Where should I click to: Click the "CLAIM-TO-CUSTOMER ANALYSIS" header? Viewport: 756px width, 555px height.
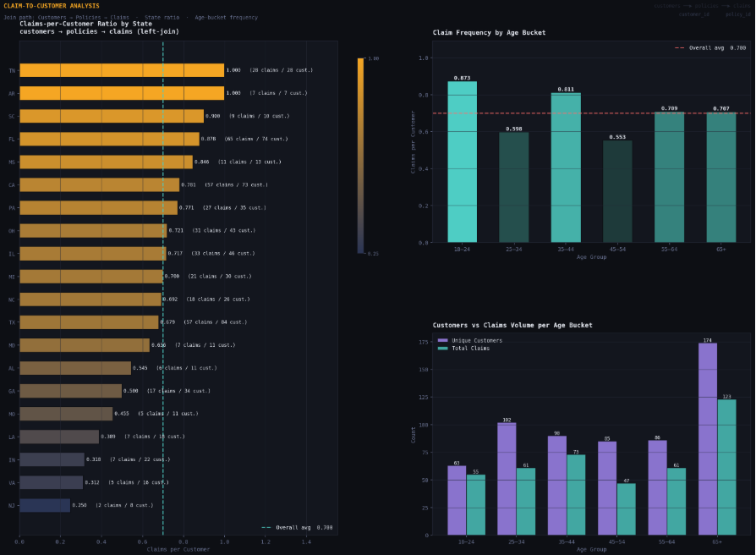coord(52,6)
